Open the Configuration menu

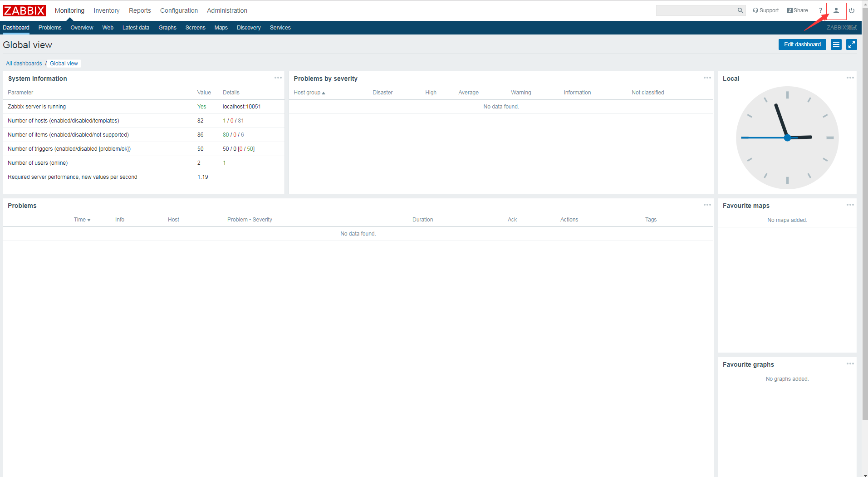point(179,10)
